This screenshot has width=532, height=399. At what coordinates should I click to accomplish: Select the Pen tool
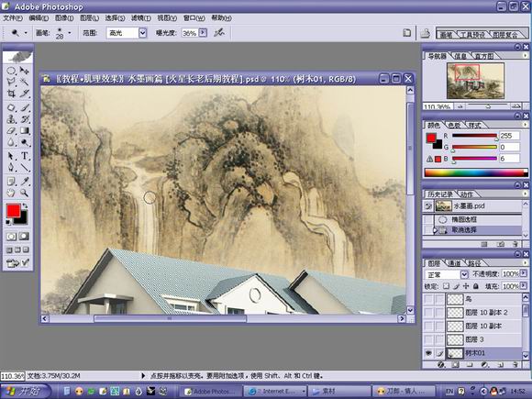click(11, 168)
